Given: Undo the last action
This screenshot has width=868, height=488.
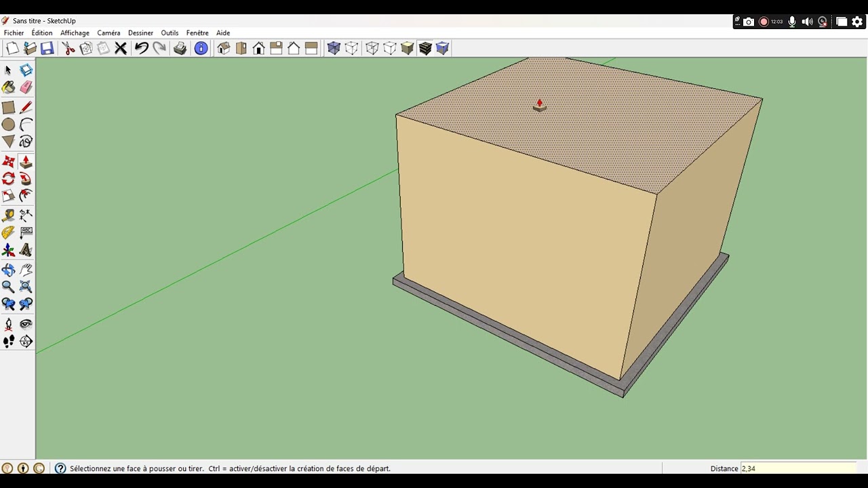Looking at the screenshot, I should tap(141, 48).
